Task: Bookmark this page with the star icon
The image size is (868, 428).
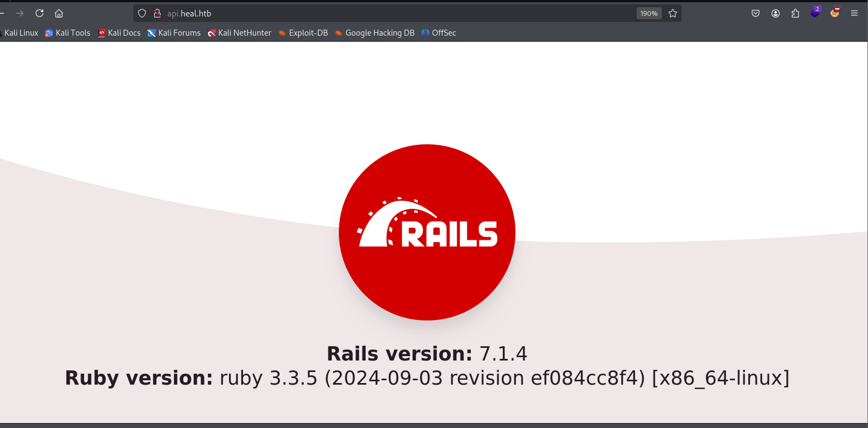Action: tap(673, 13)
